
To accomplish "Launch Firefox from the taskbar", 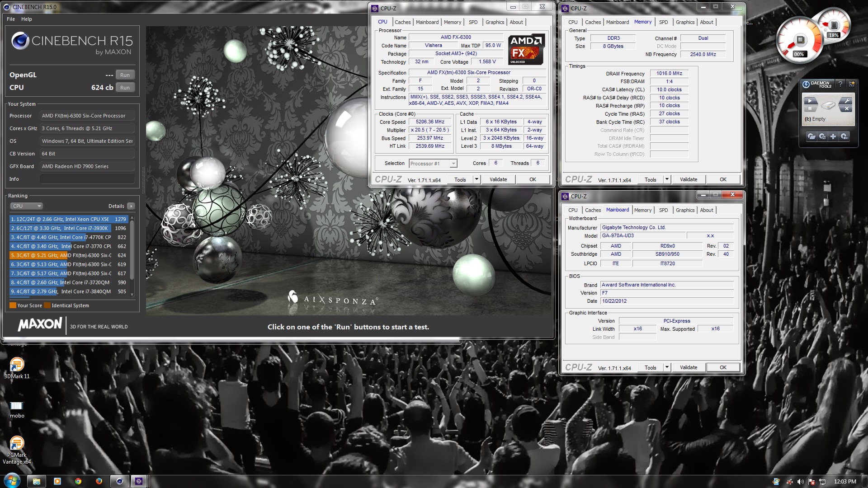I will pos(99,481).
